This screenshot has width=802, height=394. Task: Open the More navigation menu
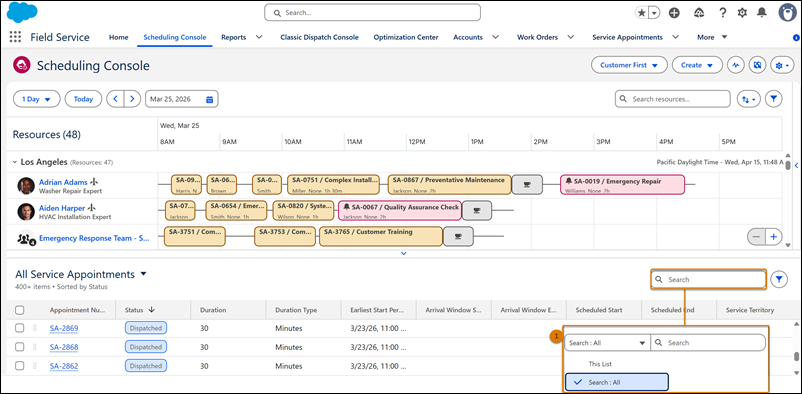tap(712, 37)
